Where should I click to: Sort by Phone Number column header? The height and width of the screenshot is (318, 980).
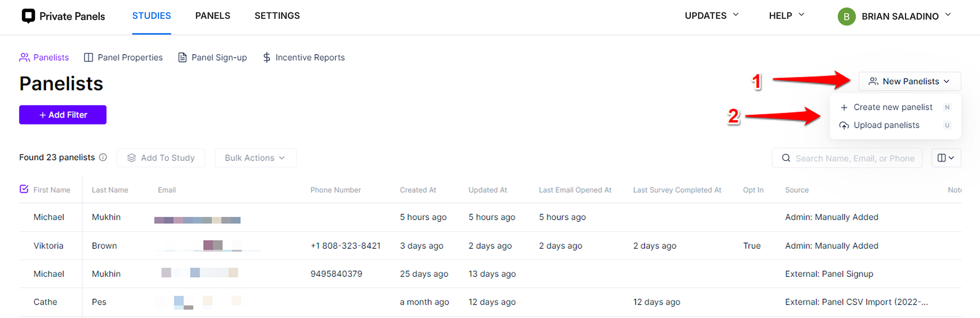[x=335, y=190]
